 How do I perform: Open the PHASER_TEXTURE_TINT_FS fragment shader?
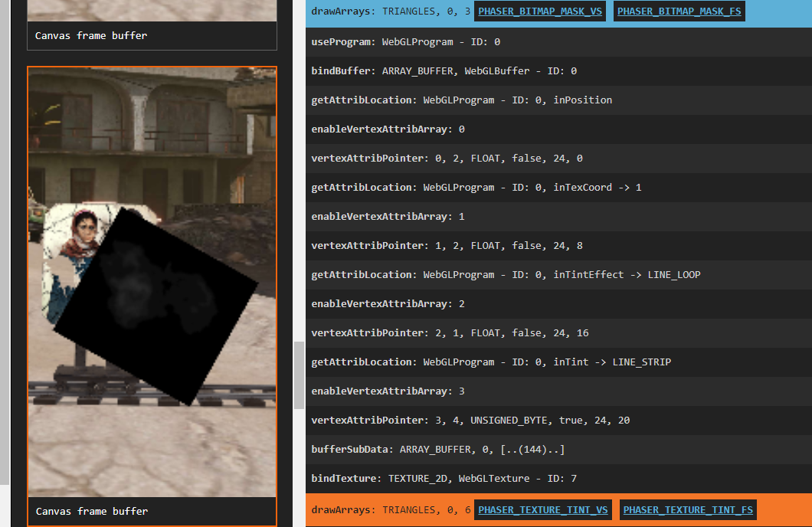(687, 509)
